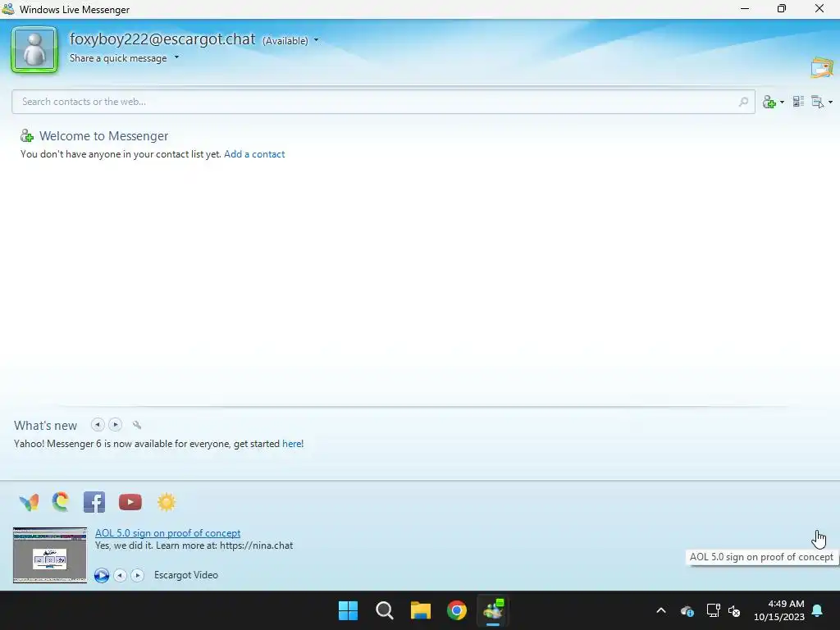
Task: Expand the add contact dropdown arrow
Action: [x=782, y=102]
